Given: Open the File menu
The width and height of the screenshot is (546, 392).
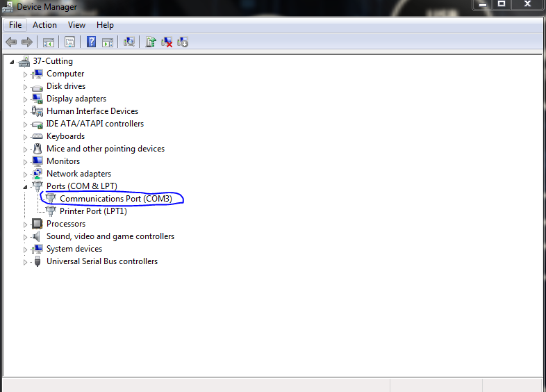Looking at the screenshot, I should click(15, 25).
